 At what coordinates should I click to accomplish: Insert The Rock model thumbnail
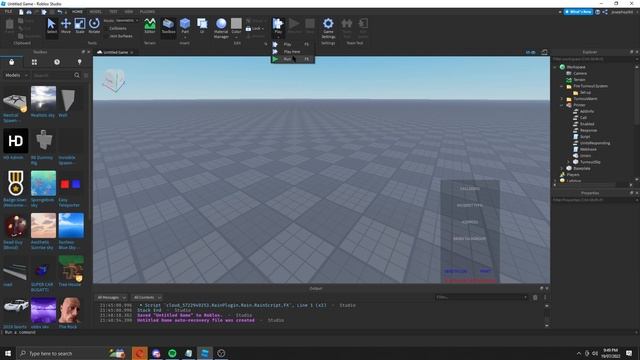pyautogui.click(x=71, y=310)
